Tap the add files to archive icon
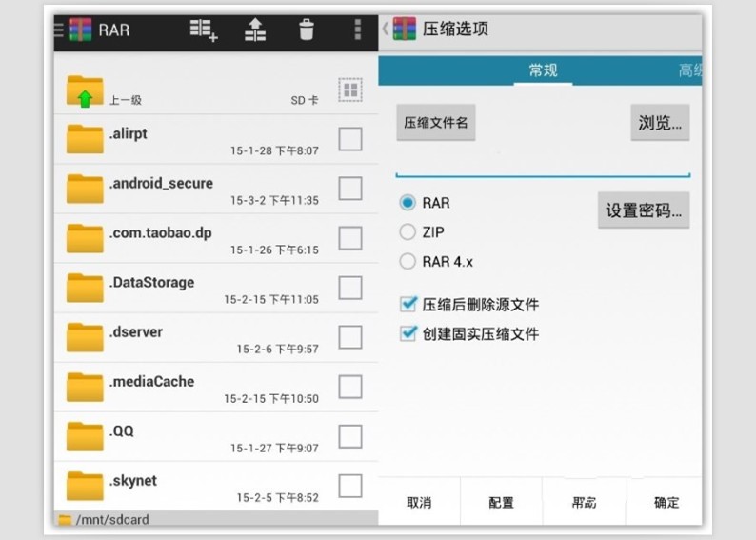Screen dimensions: 756x540 [x=204, y=30]
